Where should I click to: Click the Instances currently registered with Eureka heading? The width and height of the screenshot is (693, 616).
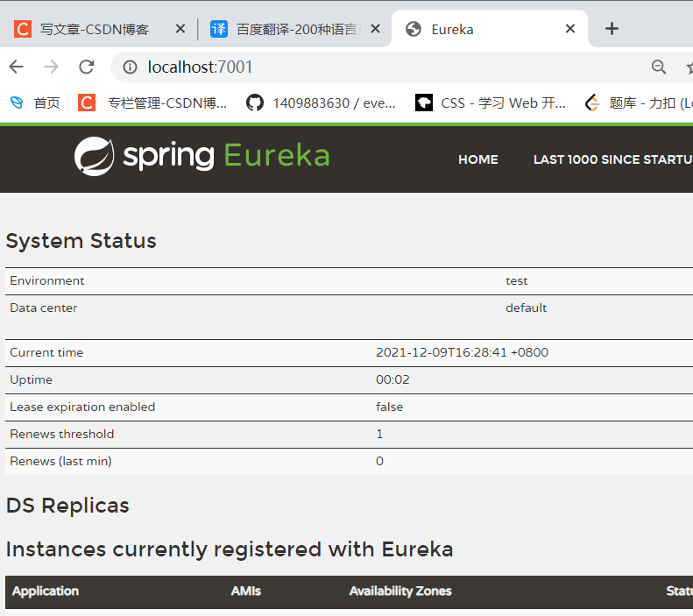(x=230, y=549)
